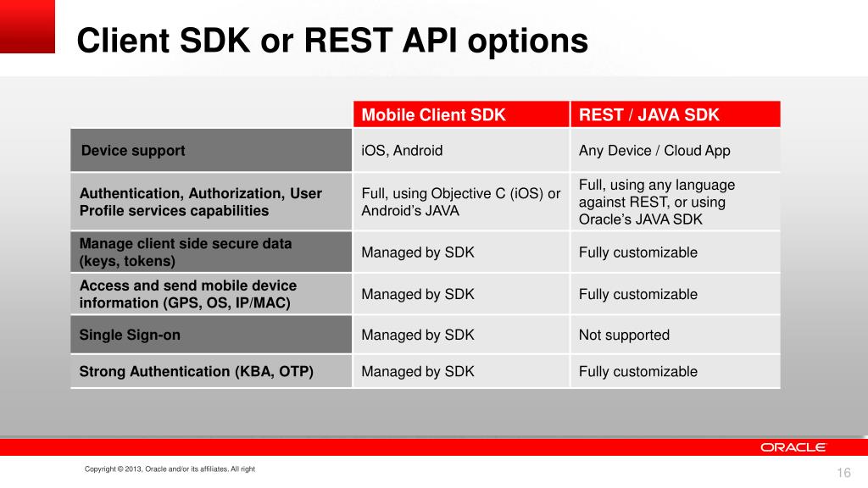Click 'Managed by SDK' in device information row

[x=461, y=294]
